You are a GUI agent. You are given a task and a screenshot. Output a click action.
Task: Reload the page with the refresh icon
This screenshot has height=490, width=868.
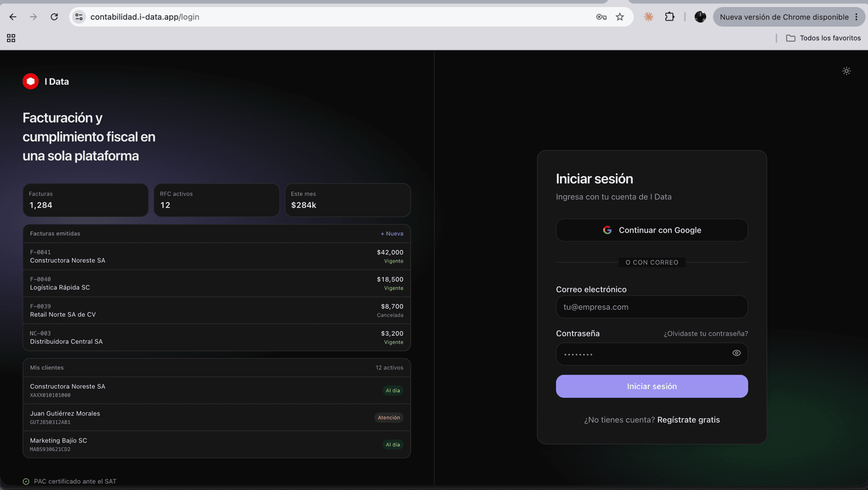coord(54,17)
